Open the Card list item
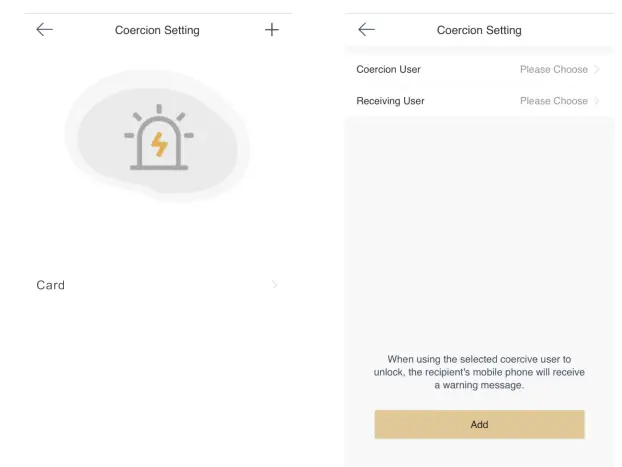Screen dimensions: 622x467 tap(51, 285)
